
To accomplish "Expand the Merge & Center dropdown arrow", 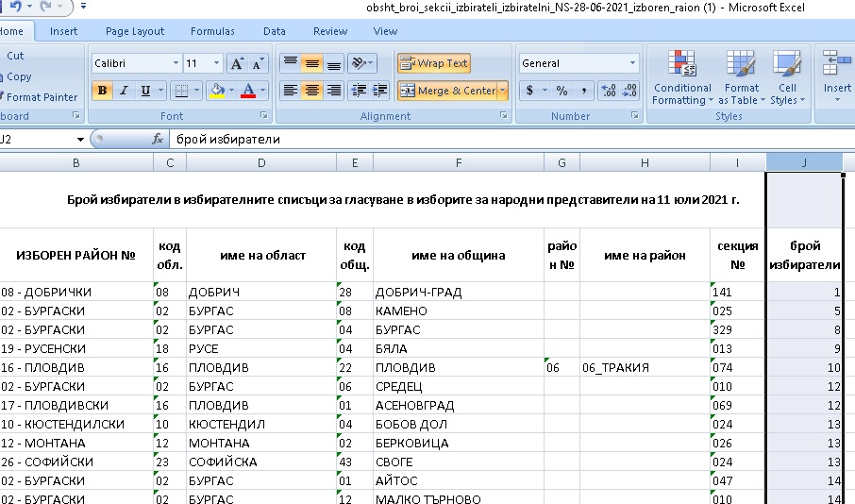I will [x=503, y=91].
